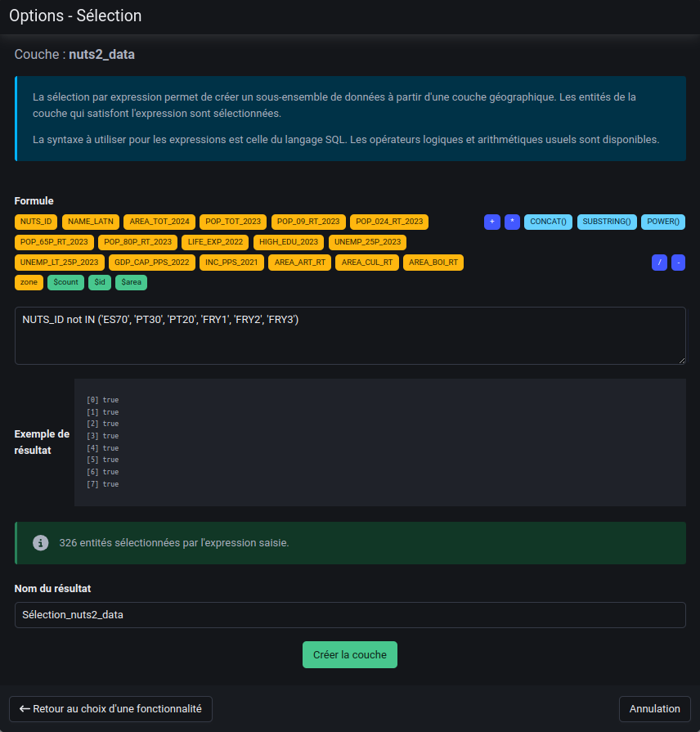Image resolution: width=700 pixels, height=732 pixels.
Task: Click the info icon in selection message
Action: 40,543
